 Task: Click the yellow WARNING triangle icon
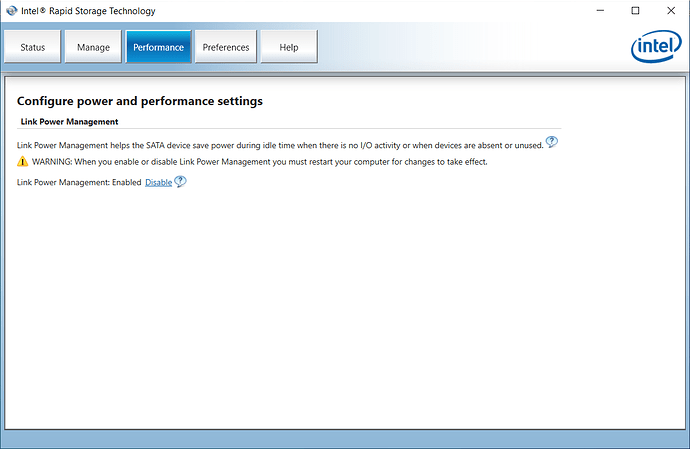(x=22, y=162)
